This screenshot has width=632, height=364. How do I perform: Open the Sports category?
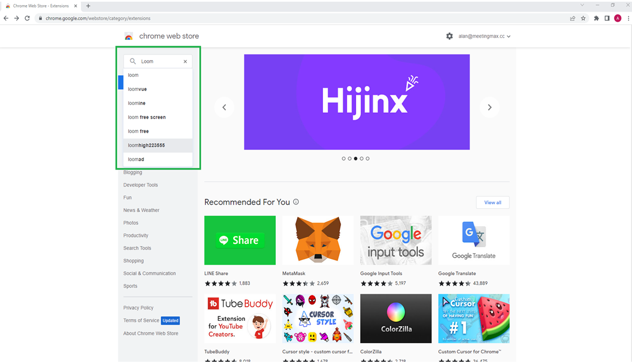pyautogui.click(x=130, y=286)
